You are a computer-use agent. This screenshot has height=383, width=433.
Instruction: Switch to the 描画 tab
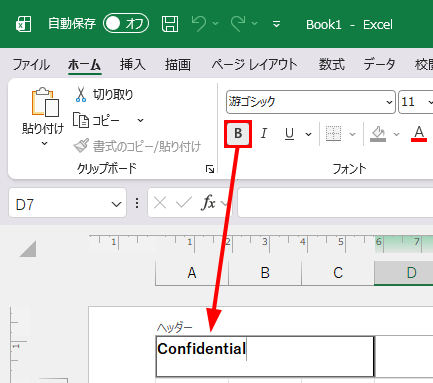[178, 64]
